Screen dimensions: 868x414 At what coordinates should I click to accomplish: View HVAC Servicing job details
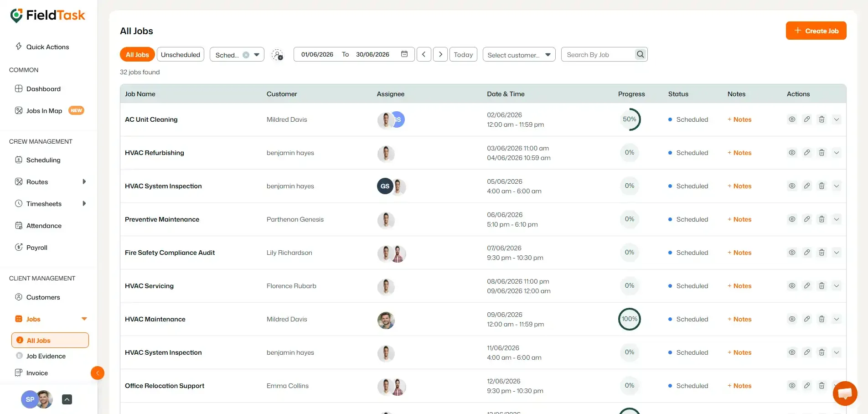pyautogui.click(x=792, y=286)
